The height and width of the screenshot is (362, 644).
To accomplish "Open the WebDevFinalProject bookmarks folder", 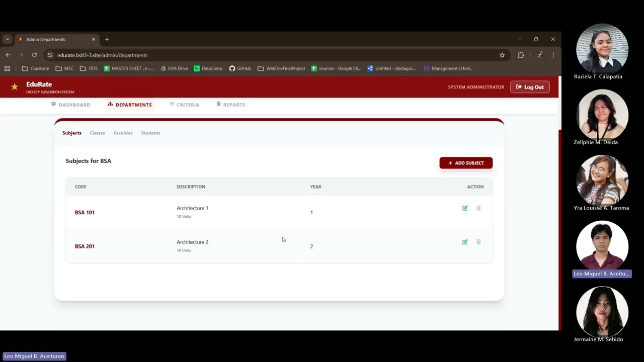I will pos(281,68).
